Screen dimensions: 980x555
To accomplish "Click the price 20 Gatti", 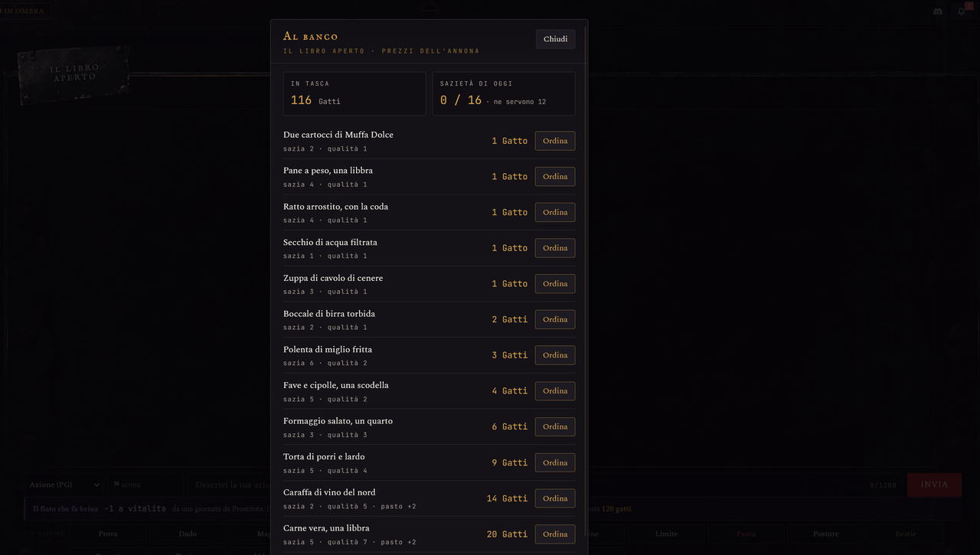I will pyautogui.click(x=507, y=534).
